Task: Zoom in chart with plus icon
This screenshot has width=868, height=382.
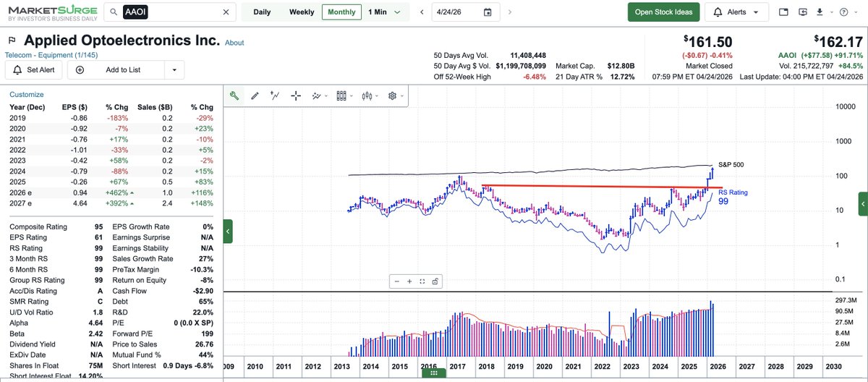Action: 409,281
